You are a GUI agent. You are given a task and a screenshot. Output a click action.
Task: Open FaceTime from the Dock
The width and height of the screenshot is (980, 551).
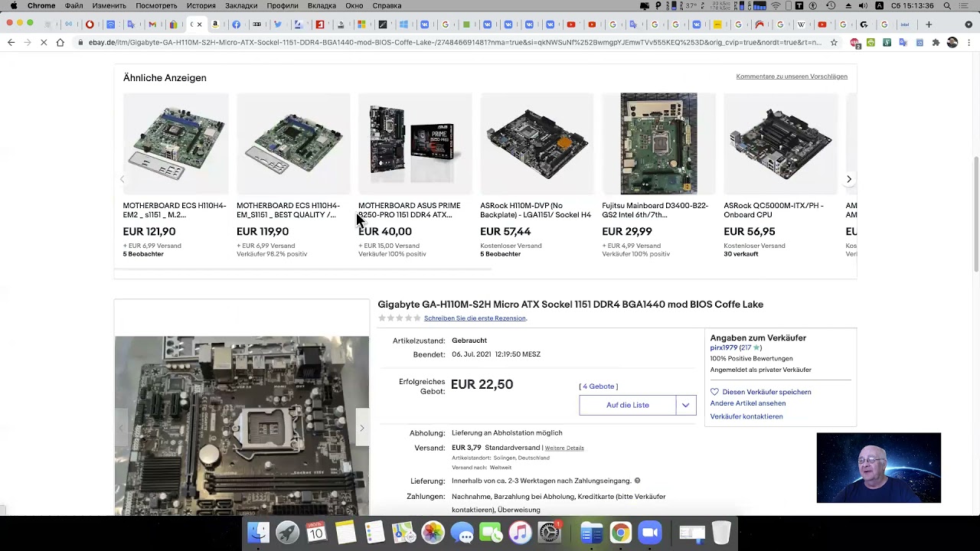click(x=491, y=532)
